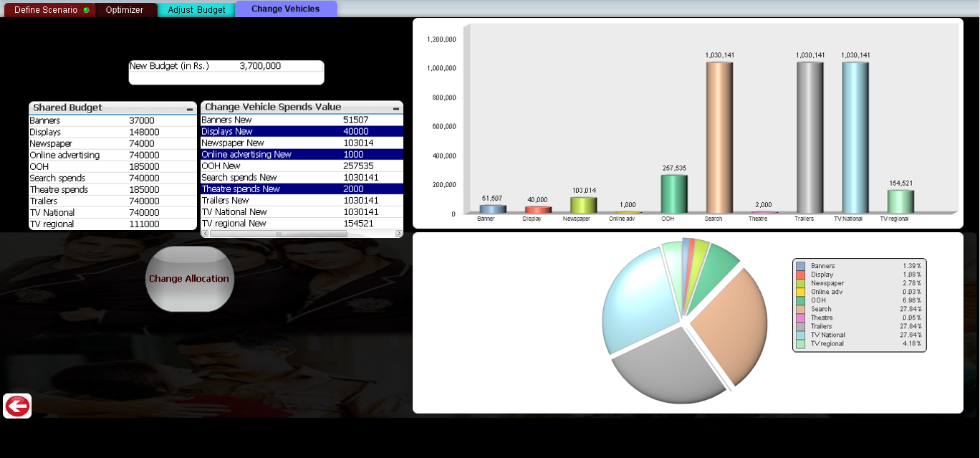980x458 pixels.
Task: Click the Trailers legend color swatch
Action: [801, 326]
